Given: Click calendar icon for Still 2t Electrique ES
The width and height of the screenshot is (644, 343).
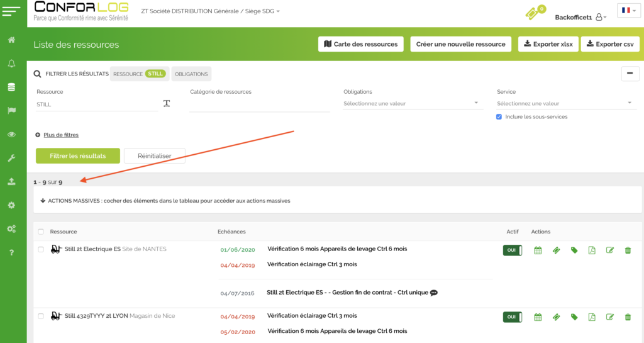Looking at the screenshot, I should 538,250.
